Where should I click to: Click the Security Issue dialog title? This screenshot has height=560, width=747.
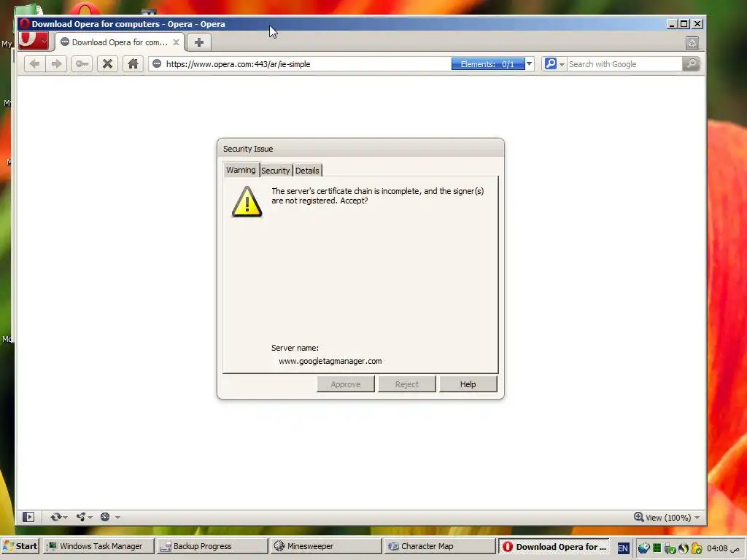pos(248,149)
